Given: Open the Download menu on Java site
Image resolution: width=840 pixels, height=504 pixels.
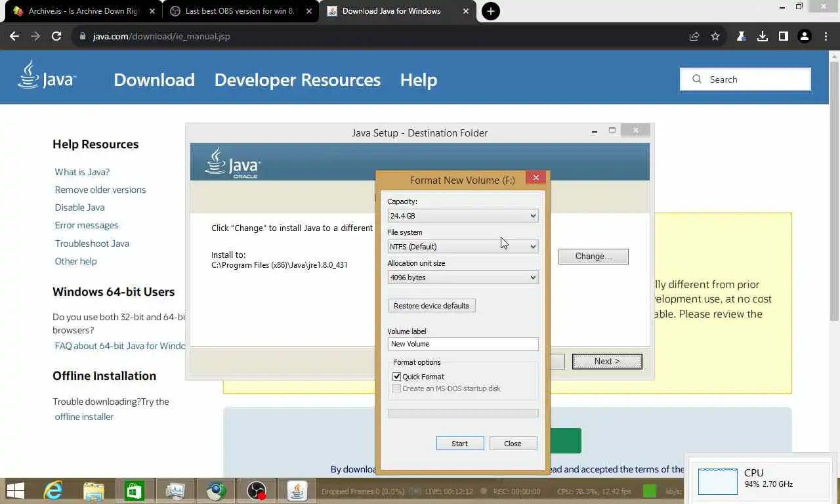Looking at the screenshot, I should [154, 80].
